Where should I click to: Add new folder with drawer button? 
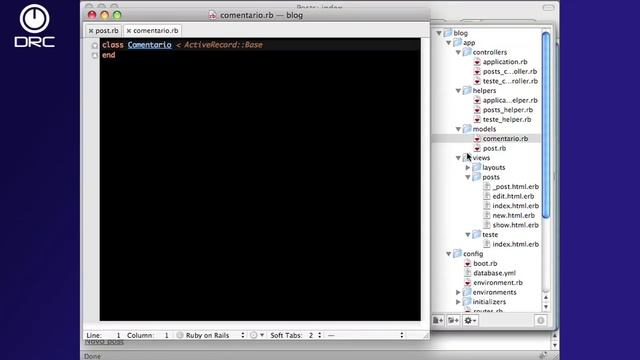[453, 321]
